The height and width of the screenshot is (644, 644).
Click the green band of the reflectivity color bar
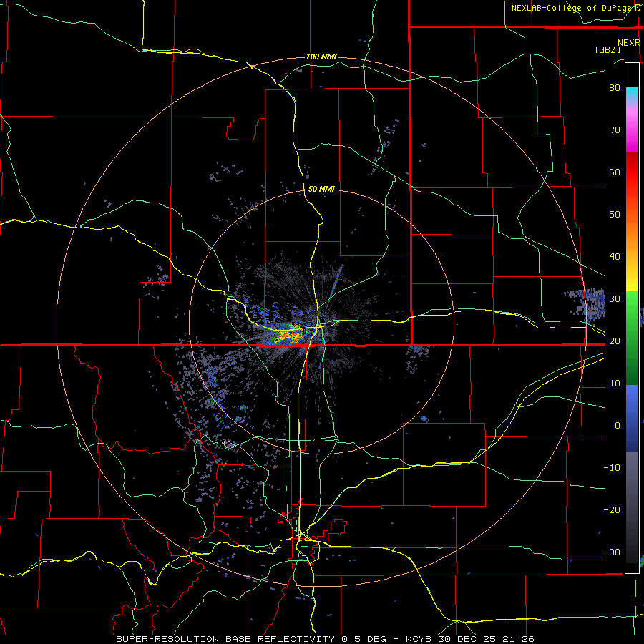click(632, 337)
